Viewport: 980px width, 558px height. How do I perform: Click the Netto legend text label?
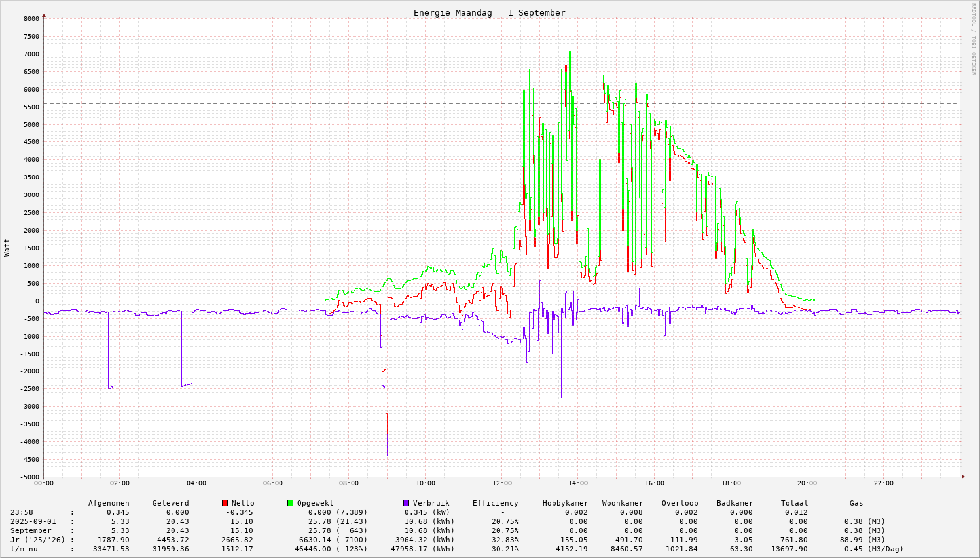(243, 503)
